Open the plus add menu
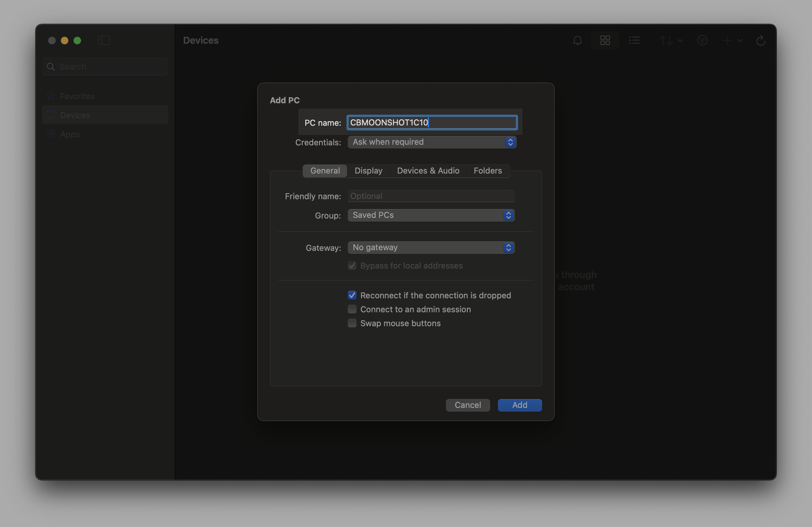The image size is (812, 527). [732, 41]
